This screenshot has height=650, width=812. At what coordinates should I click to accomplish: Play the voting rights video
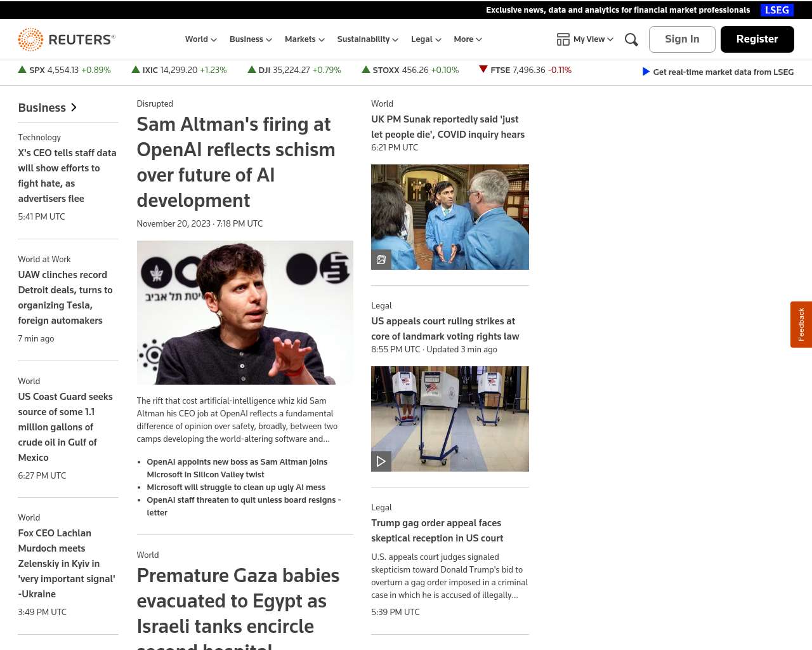381,461
